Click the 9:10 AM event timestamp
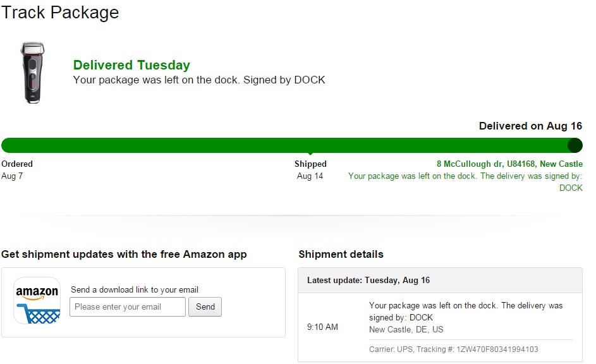 322,327
